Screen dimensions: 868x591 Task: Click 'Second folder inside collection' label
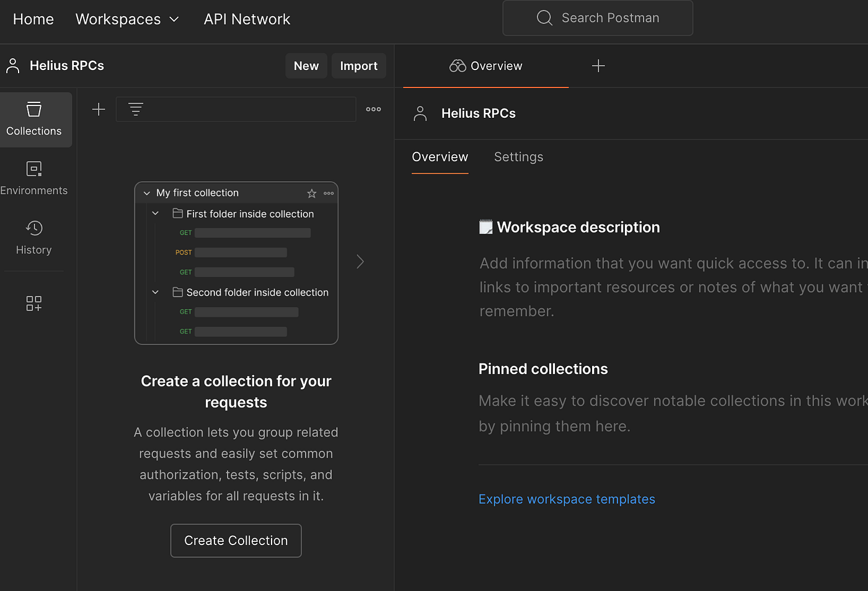tap(257, 292)
